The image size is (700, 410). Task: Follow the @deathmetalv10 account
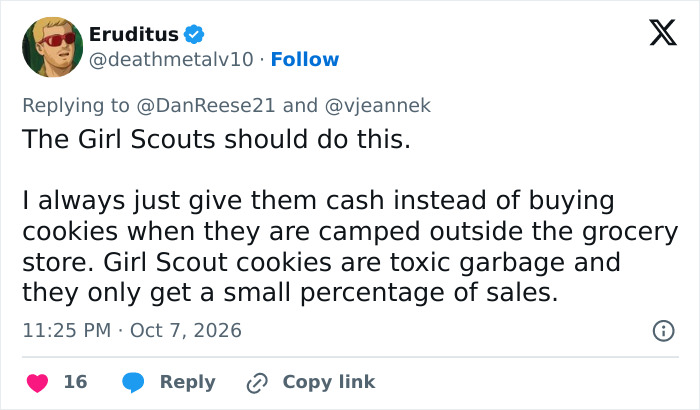[305, 59]
